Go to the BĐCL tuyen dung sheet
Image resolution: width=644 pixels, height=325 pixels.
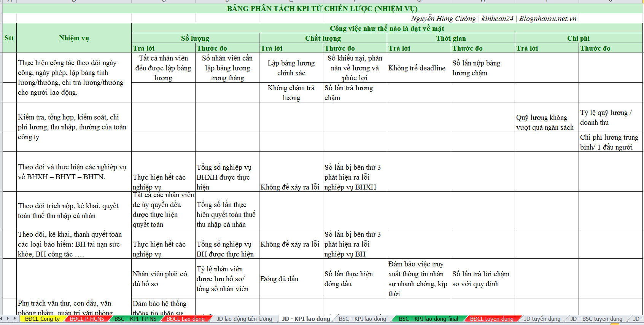(491, 319)
